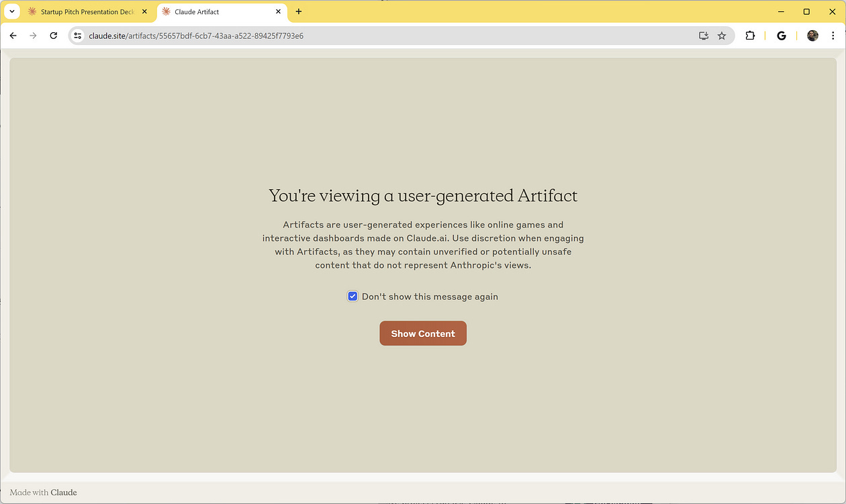Open the browser profile avatar

click(x=812, y=36)
